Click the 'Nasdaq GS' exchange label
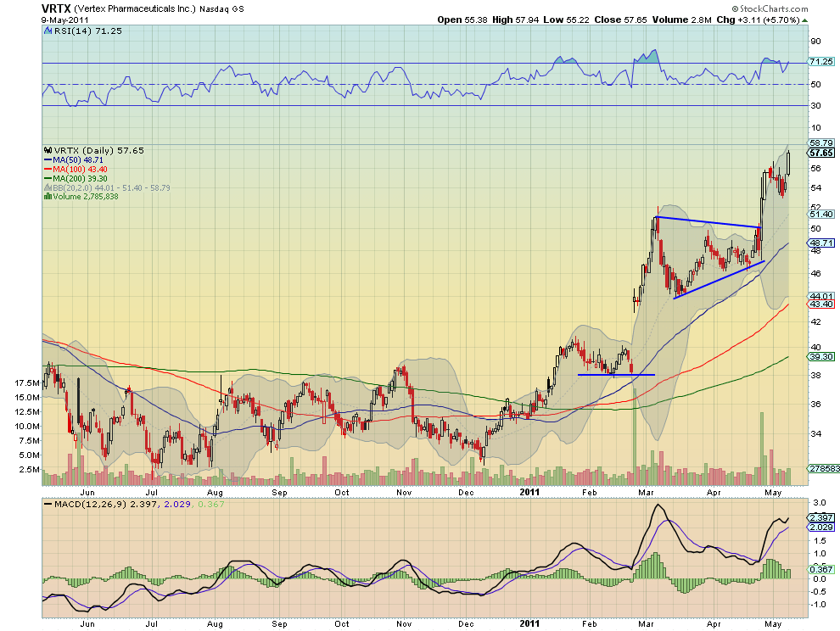Image resolution: width=840 pixels, height=631 pixels. (221, 9)
